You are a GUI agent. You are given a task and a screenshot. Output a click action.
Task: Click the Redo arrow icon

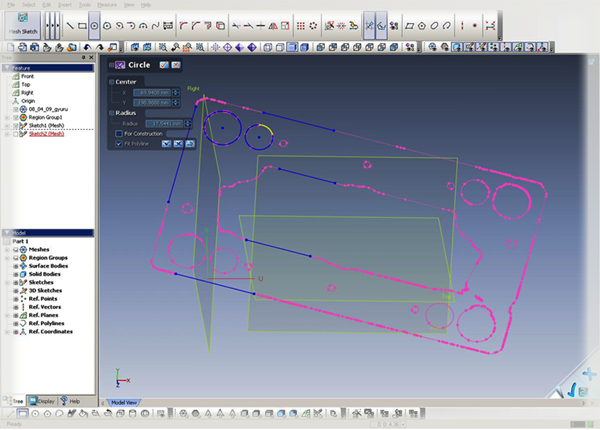point(100,47)
